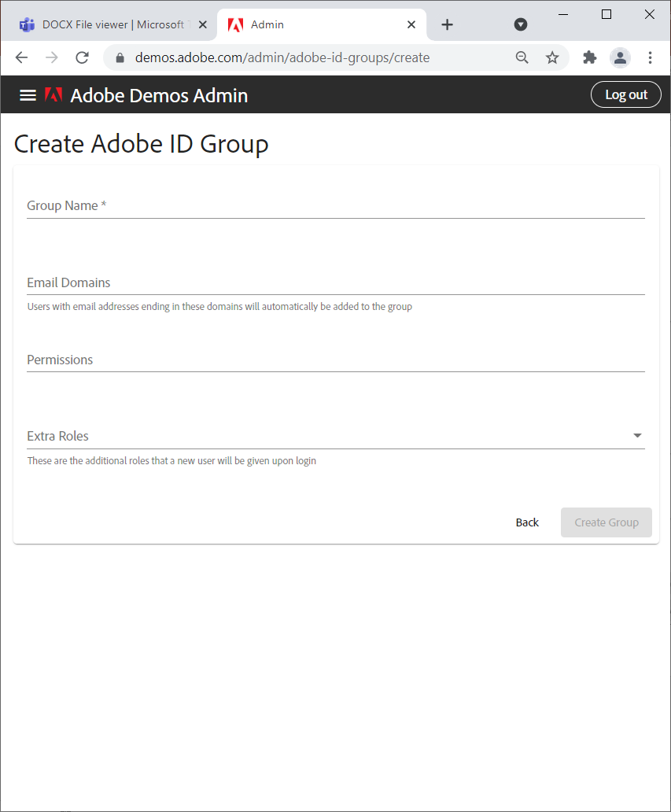
Task: Open the hamburger navigation menu
Action: coord(28,95)
